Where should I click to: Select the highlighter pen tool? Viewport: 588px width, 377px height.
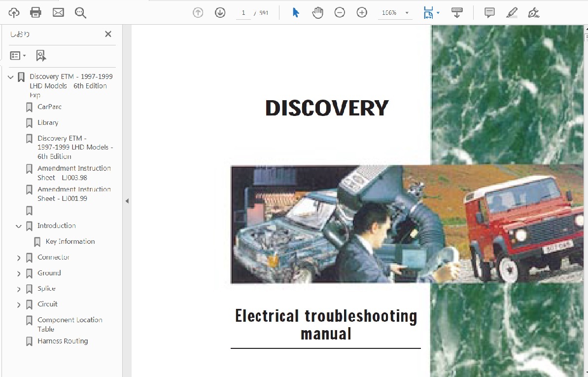pos(512,13)
